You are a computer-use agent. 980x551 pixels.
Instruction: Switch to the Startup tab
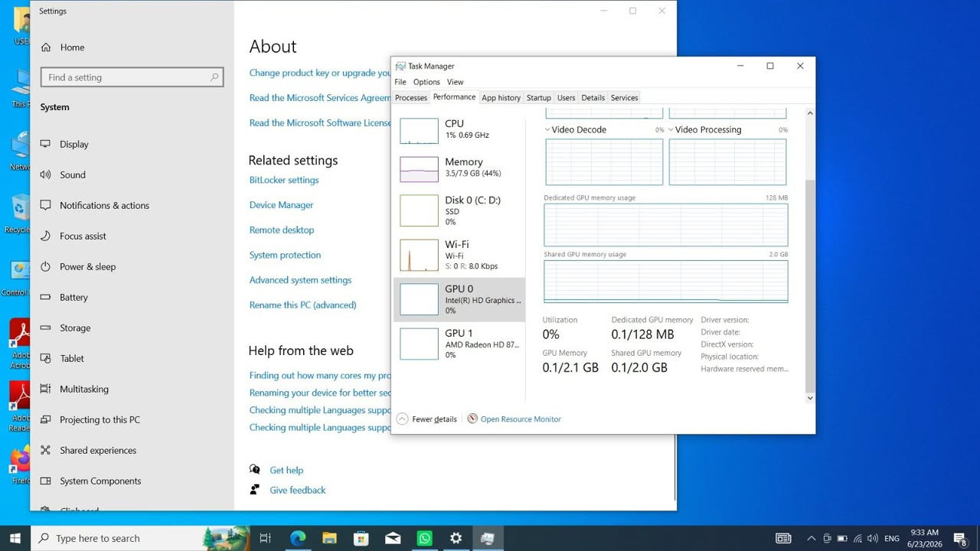(x=539, y=98)
